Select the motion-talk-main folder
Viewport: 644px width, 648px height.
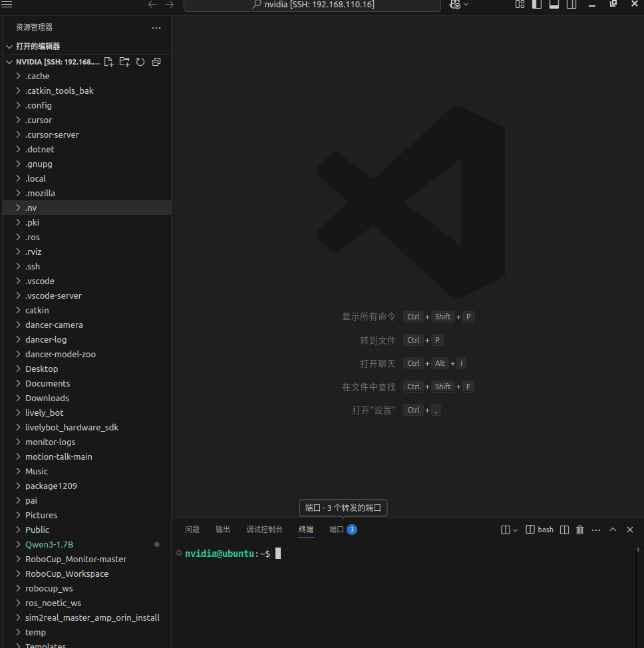point(86,456)
